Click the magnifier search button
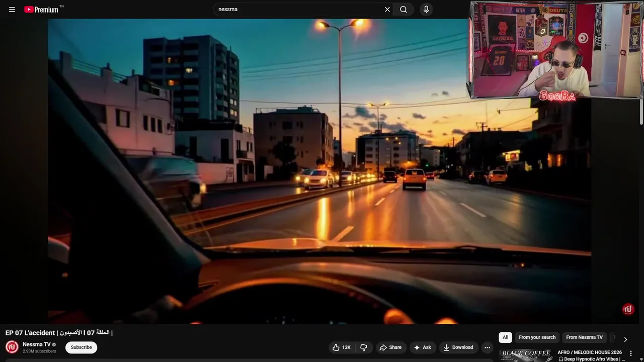Viewport: 644px width, 362px height. pyautogui.click(x=404, y=10)
